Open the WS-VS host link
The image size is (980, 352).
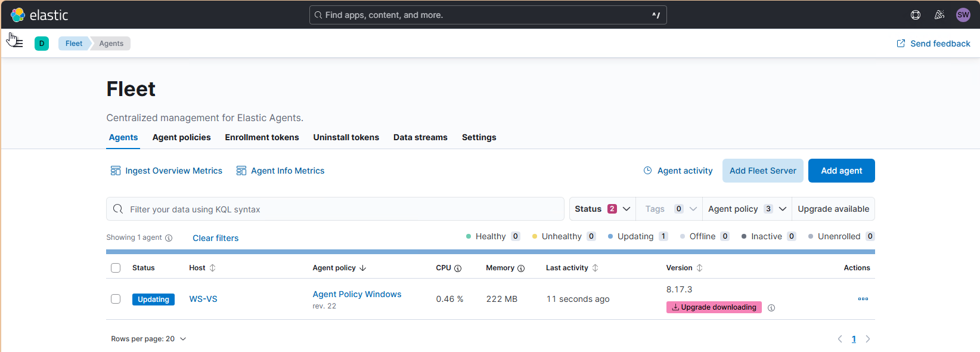[203, 299]
